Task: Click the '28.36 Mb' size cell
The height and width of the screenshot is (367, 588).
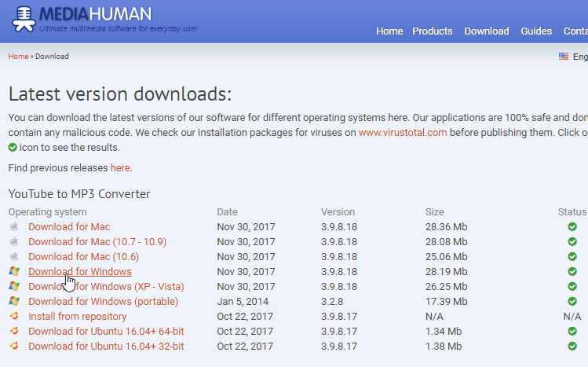Action: click(446, 226)
